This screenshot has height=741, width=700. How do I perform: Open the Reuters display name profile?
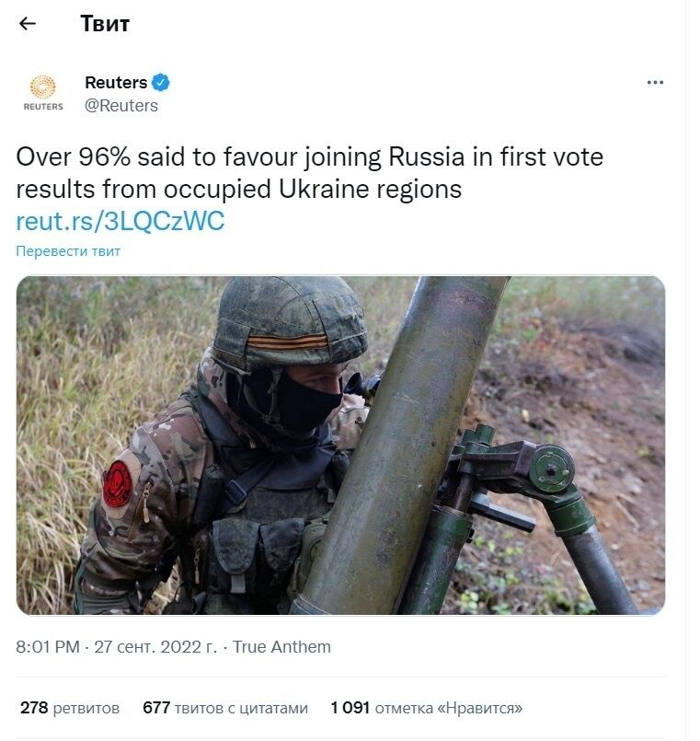pos(116,83)
